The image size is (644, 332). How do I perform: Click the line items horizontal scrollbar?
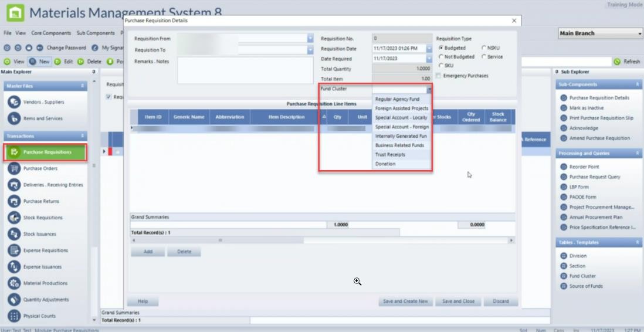(321, 240)
